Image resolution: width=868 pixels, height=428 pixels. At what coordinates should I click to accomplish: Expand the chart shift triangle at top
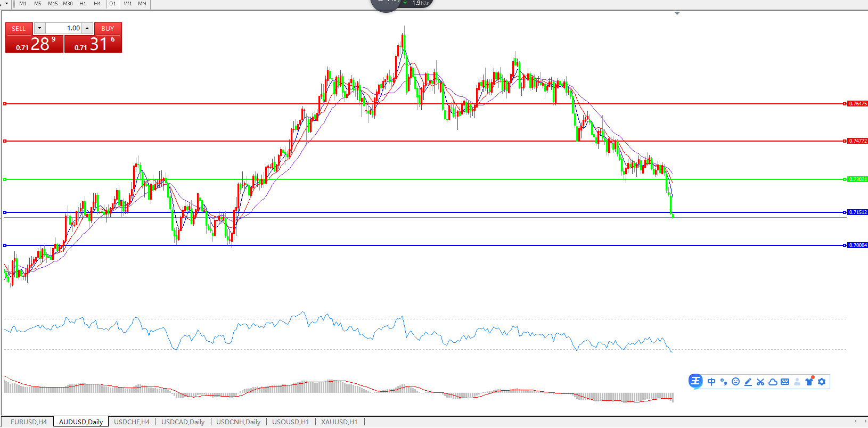(x=677, y=13)
